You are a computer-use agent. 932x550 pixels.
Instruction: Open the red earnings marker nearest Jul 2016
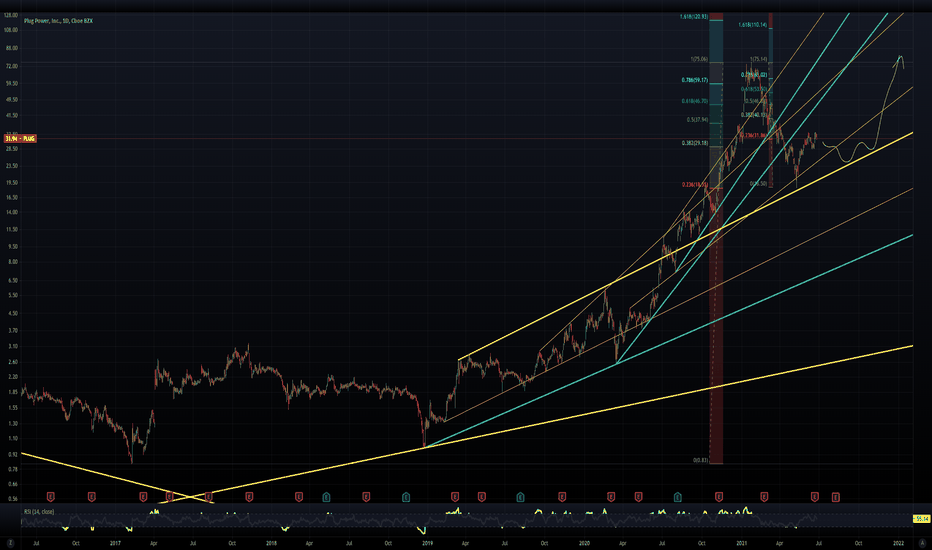point(51,497)
